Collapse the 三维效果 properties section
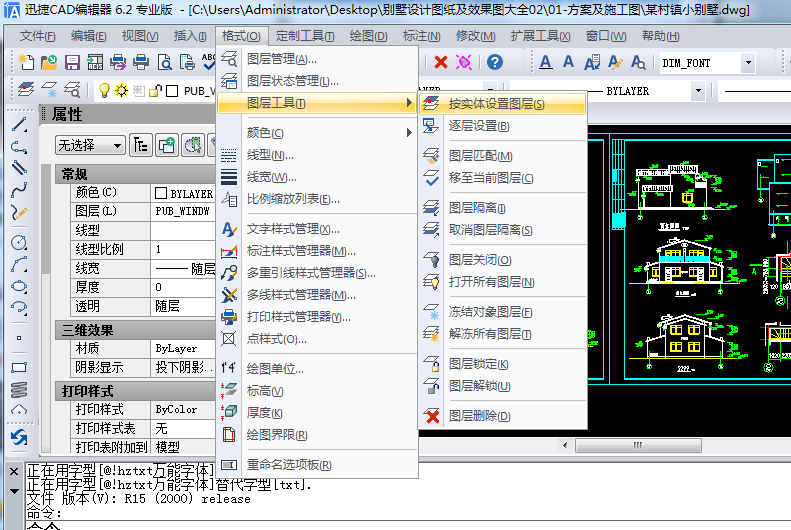 (x=135, y=330)
